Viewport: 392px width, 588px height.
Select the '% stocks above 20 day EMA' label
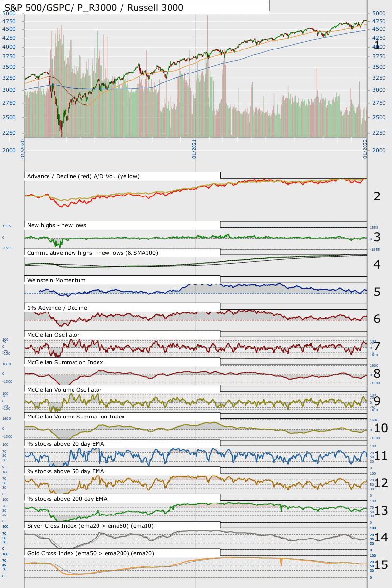coord(66,444)
